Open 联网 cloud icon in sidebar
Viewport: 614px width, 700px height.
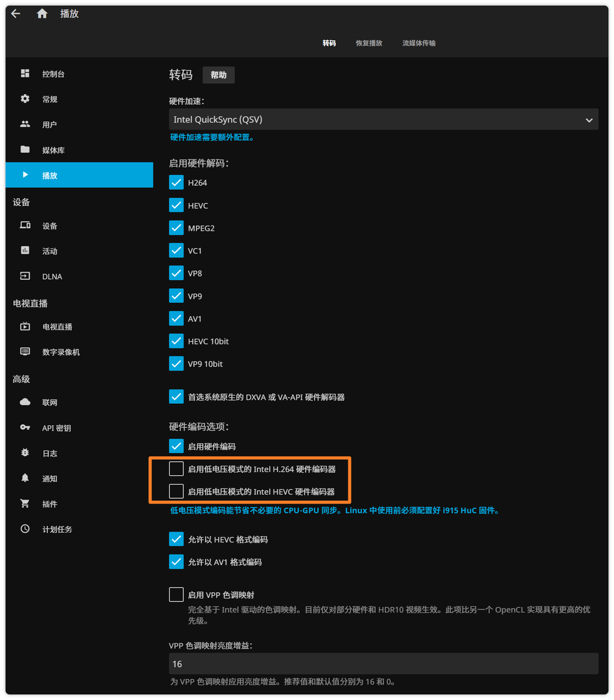click(x=25, y=402)
